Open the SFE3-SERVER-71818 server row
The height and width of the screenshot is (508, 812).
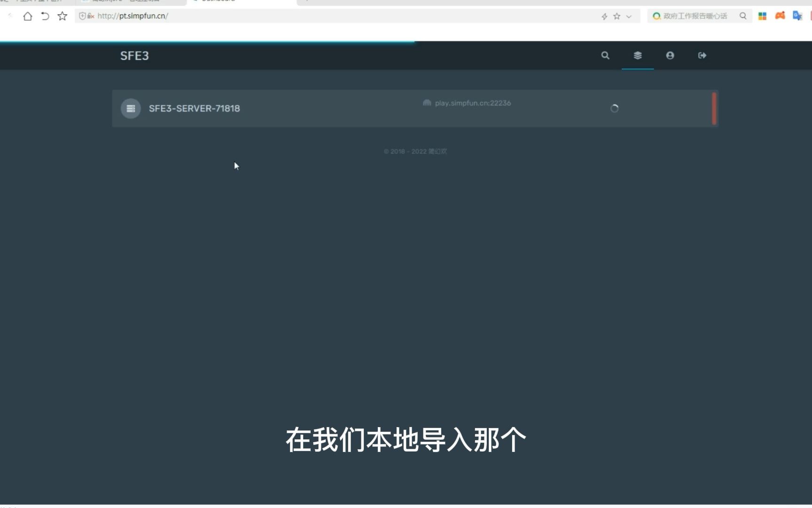(415, 109)
